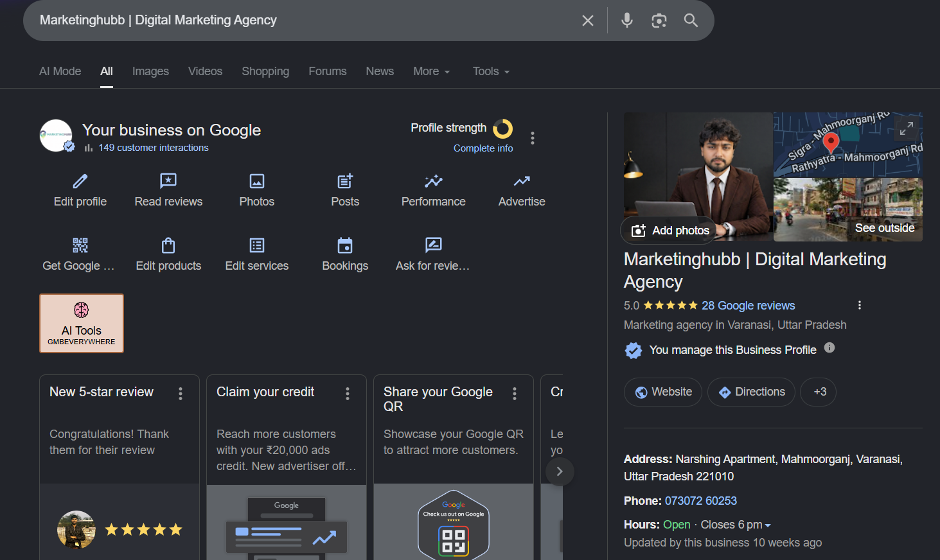Open the Advertise trend icon
The image size is (940, 560).
coord(522,181)
